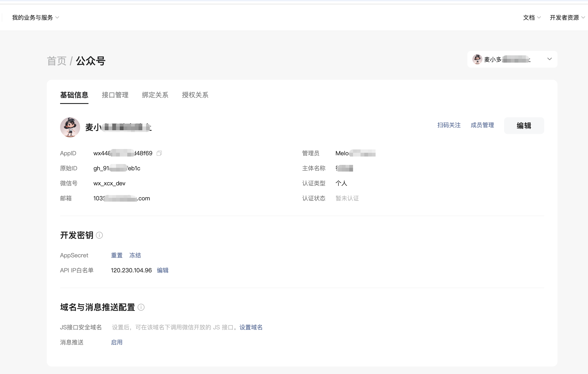Expand the account switcher chevron

coord(549,59)
